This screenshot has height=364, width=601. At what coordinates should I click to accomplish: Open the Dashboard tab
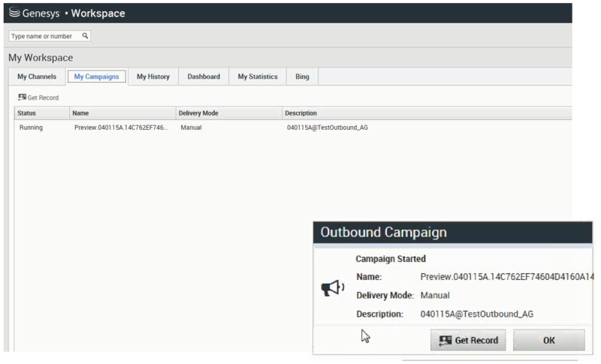pyautogui.click(x=204, y=77)
